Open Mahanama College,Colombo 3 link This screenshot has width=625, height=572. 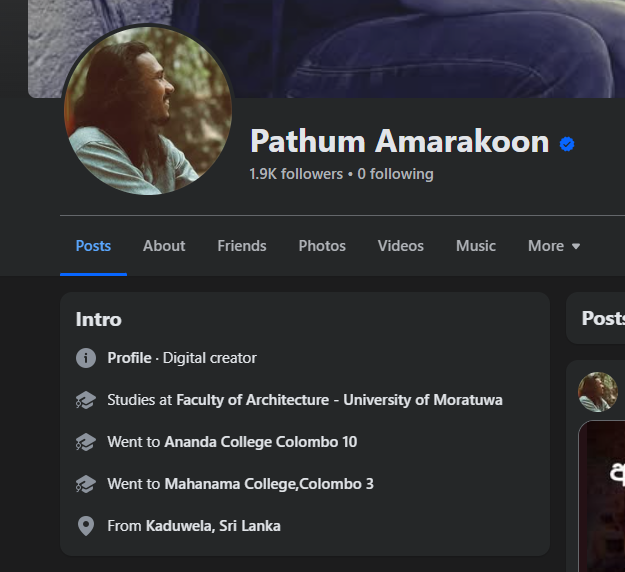[269, 484]
